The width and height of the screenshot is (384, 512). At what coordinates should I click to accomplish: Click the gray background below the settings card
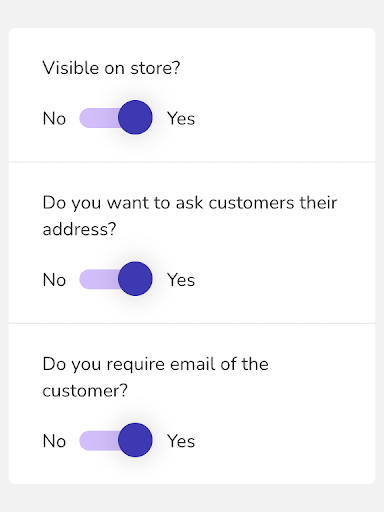click(192, 498)
